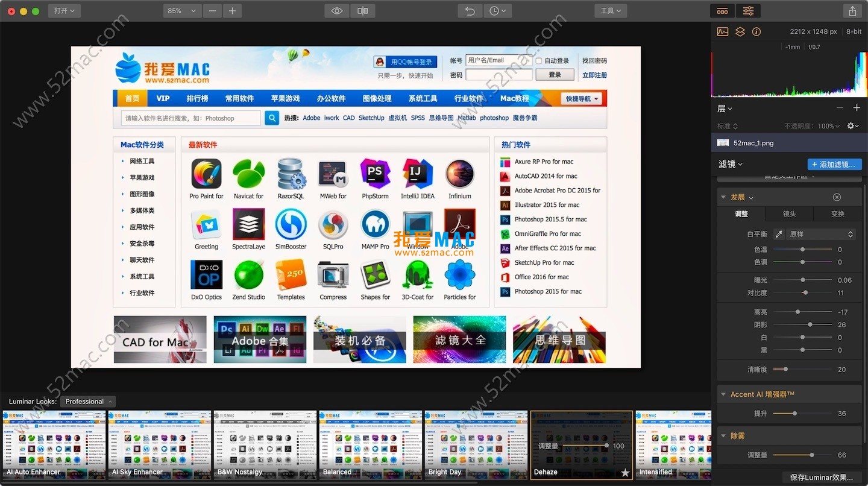Collapse the Accent AI 增强器 section
This screenshot has height=486, width=868.
(723, 394)
